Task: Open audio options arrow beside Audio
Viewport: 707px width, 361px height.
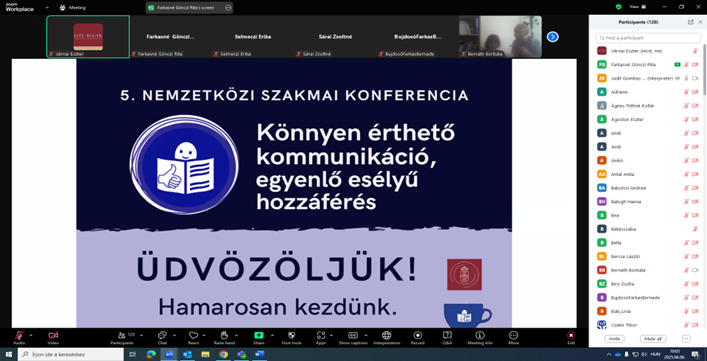Action: click(x=31, y=335)
